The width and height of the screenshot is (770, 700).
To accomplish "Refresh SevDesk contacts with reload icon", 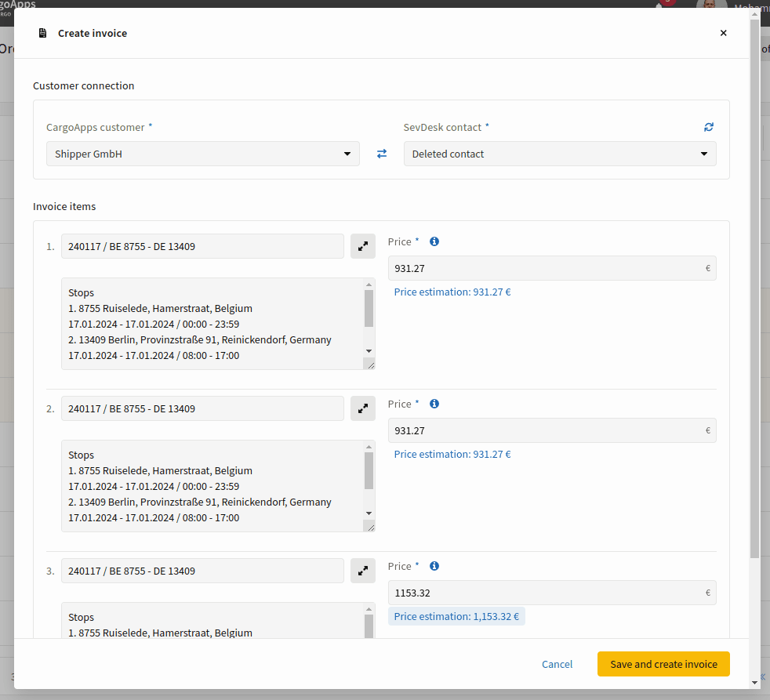I will point(708,127).
